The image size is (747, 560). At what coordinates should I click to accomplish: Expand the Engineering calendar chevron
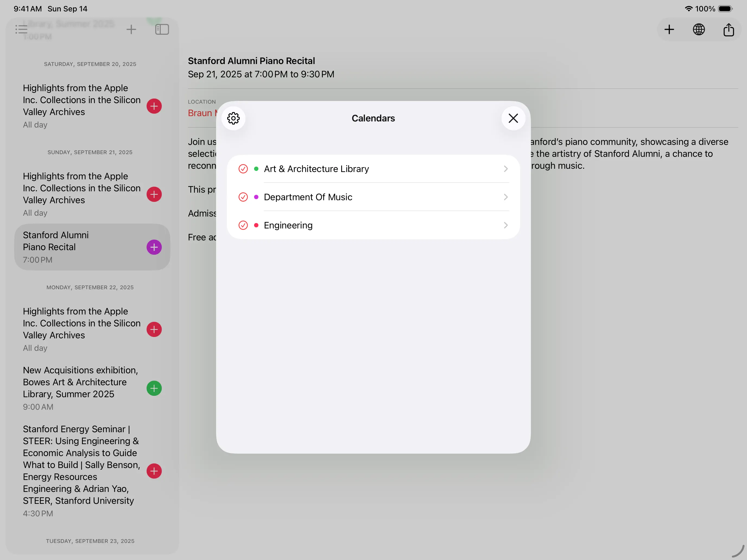pos(505,225)
